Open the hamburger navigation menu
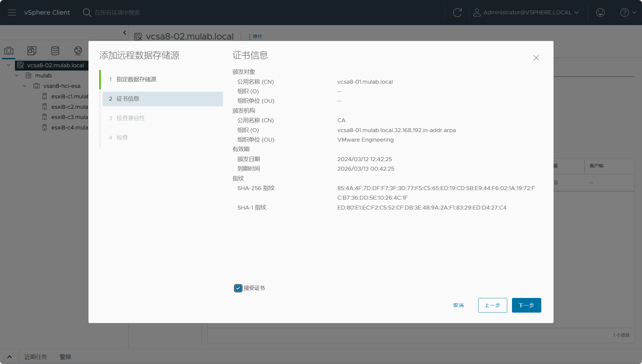 12,13
